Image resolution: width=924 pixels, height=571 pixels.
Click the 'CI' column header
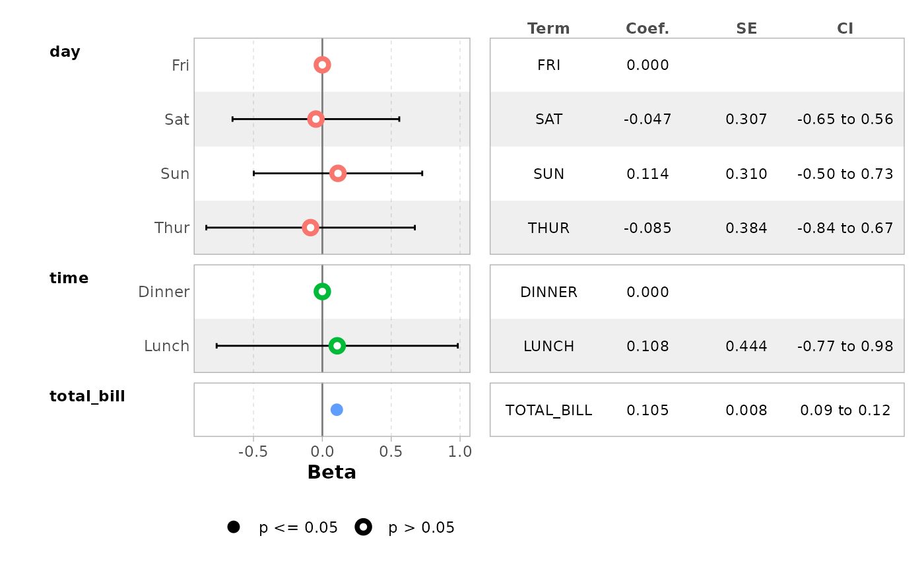pos(845,28)
